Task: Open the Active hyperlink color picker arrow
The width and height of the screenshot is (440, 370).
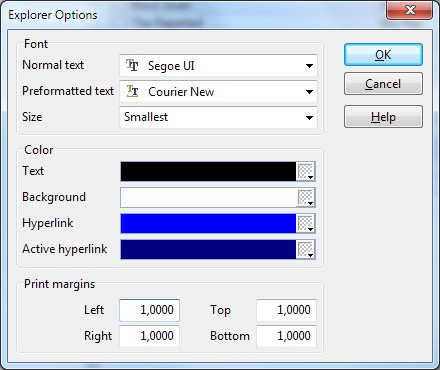Action: 305,249
